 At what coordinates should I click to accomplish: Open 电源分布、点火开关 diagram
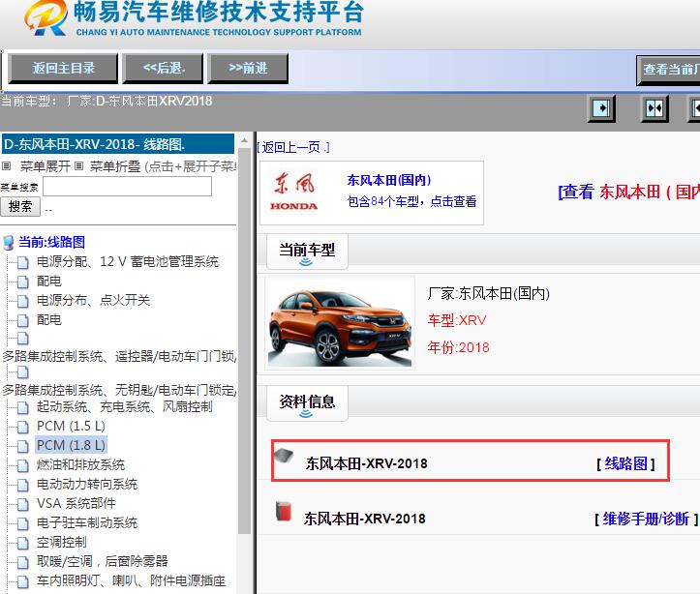point(93,300)
